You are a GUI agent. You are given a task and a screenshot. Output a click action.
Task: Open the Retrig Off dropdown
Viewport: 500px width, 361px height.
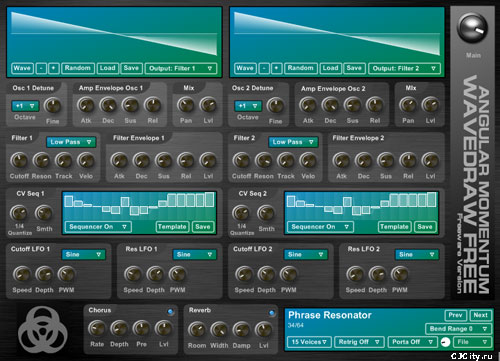click(x=359, y=342)
